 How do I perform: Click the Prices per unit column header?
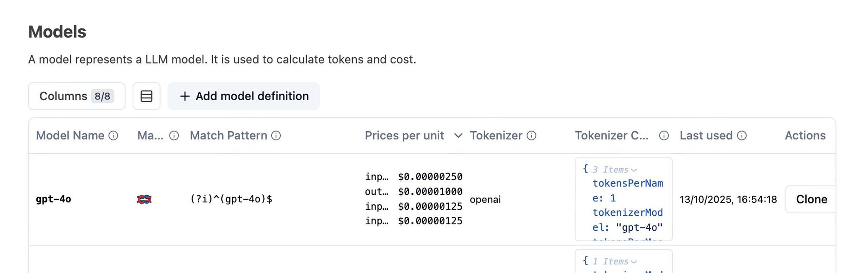(404, 136)
